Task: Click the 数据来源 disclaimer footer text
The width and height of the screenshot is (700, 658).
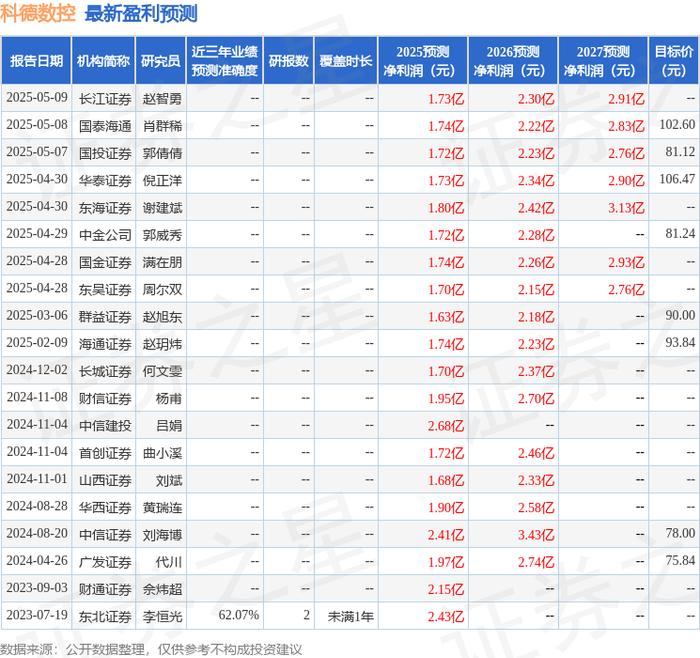Action: pos(151,650)
